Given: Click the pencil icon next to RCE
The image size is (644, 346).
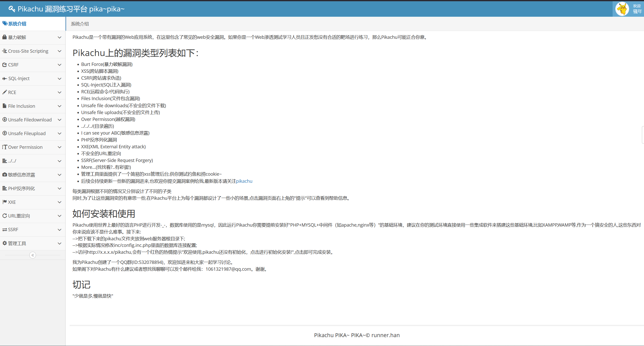Looking at the screenshot, I should pyautogui.click(x=5, y=92).
